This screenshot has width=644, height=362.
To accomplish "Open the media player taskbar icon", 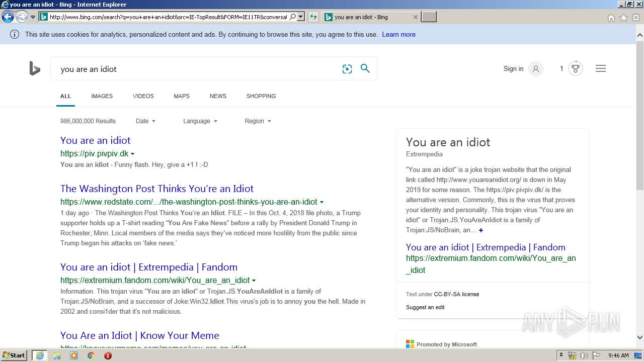I will [x=74, y=355].
